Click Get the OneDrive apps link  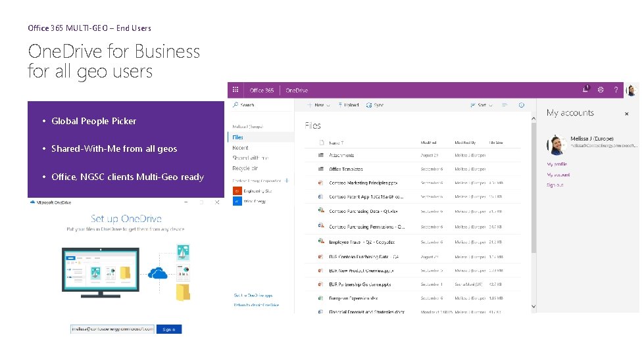coord(253,295)
